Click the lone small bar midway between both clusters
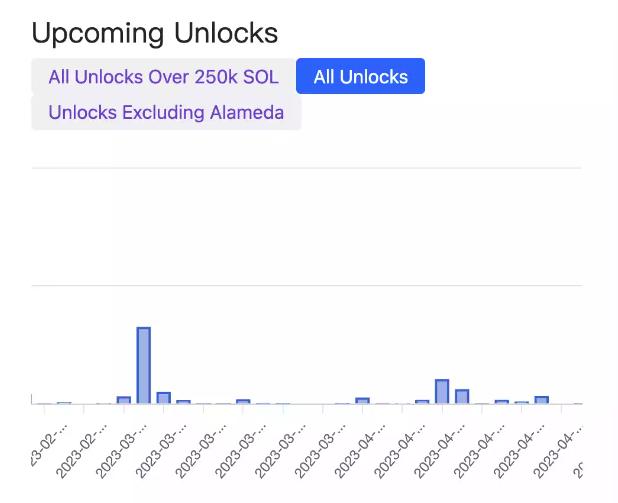 pos(243,401)
